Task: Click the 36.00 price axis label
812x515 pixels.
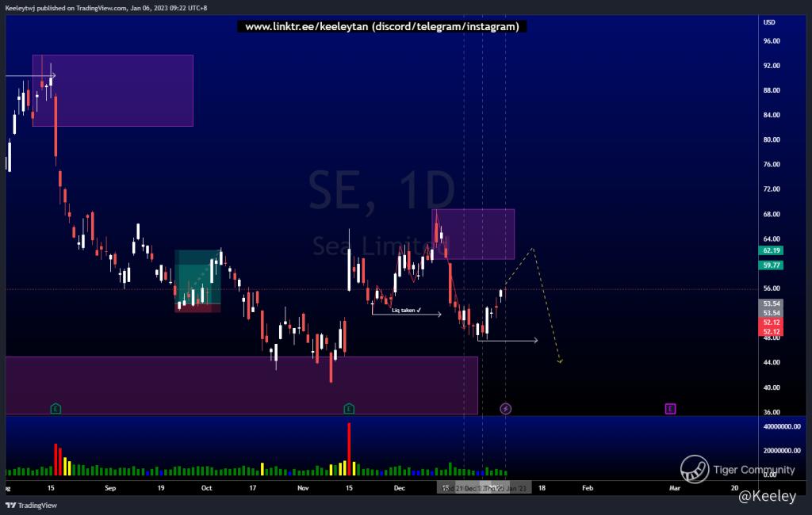Action: click(x=771, y=412)
